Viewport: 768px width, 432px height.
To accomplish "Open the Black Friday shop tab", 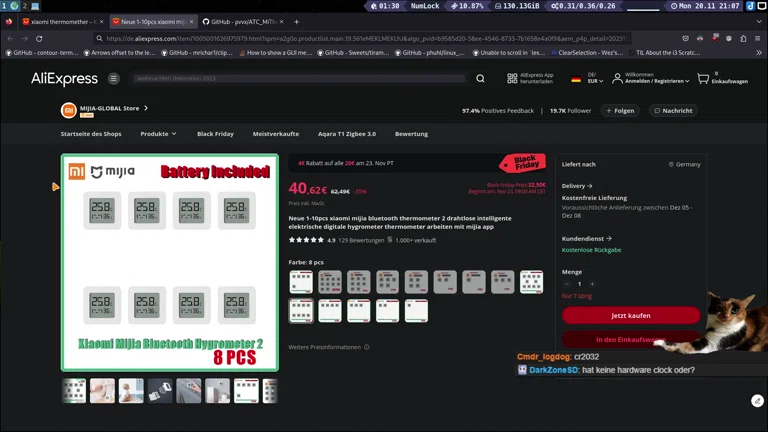I will [215, 133].
